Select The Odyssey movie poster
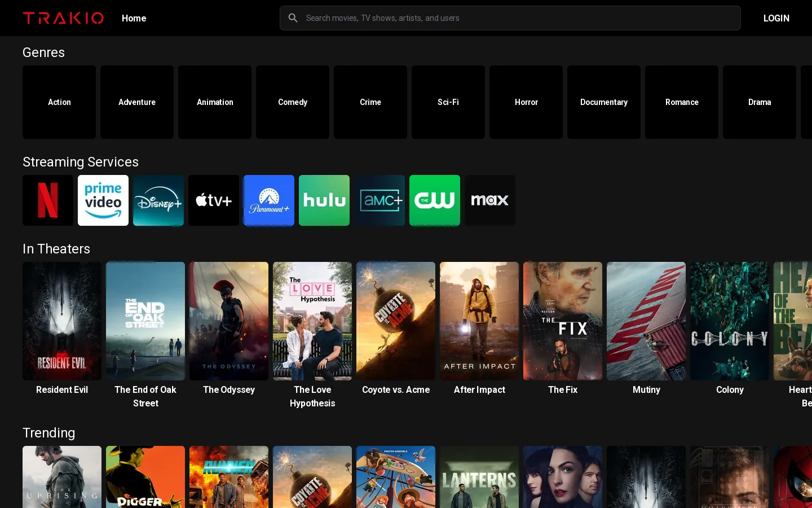Screen dimensions: 812x508 (229, 321)
